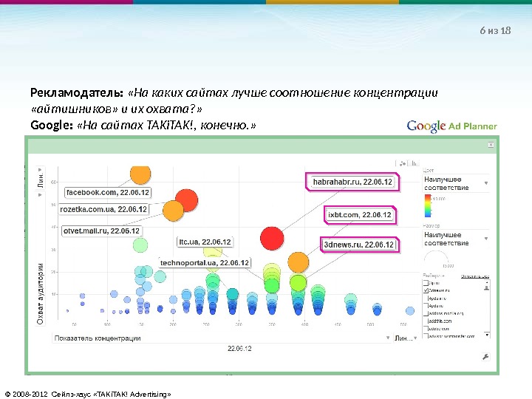Tick the 2ip.ru checkbox
The width and height of the screenshot is (532, 399).
pyautogui.click(x=426, y=282)
